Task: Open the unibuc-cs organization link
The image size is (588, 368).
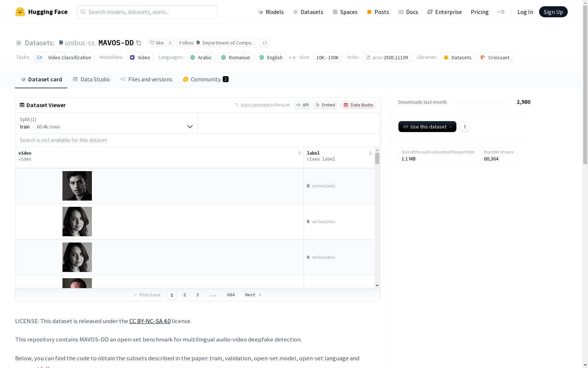Action: tap(80, 43)
